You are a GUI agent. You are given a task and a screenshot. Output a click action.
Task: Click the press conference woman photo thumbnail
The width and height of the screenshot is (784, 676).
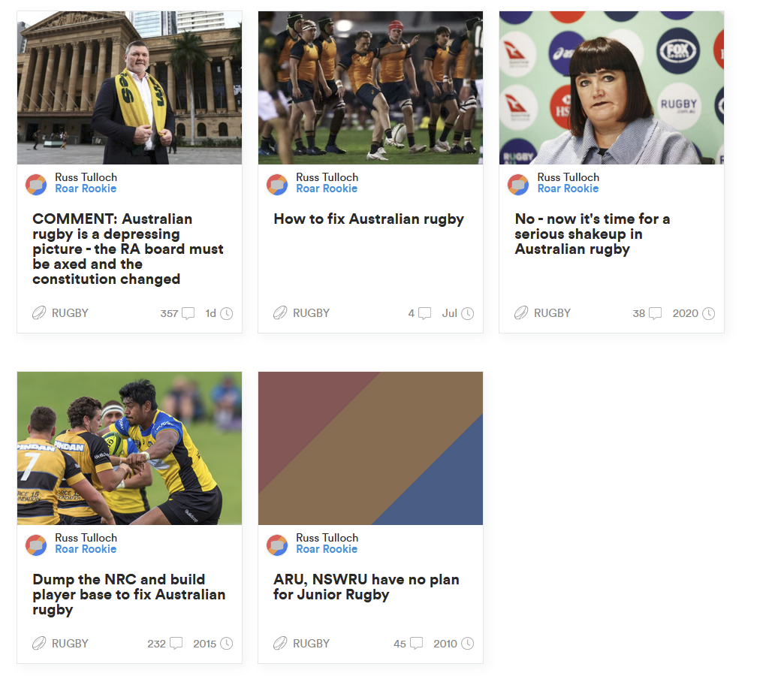click(611, 88)
